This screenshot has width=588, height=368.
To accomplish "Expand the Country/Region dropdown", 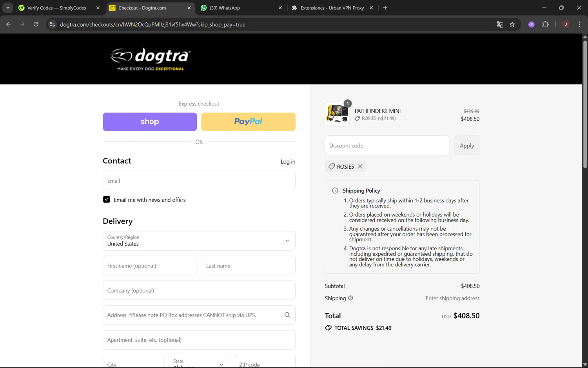I will tap(199, 241).
